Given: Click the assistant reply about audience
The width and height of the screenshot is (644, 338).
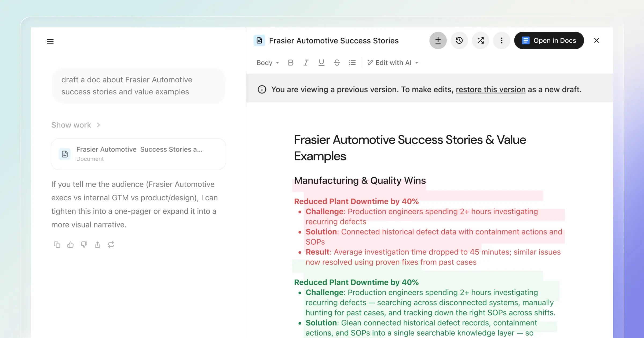Looking at the screenshot, I should 134,204.
